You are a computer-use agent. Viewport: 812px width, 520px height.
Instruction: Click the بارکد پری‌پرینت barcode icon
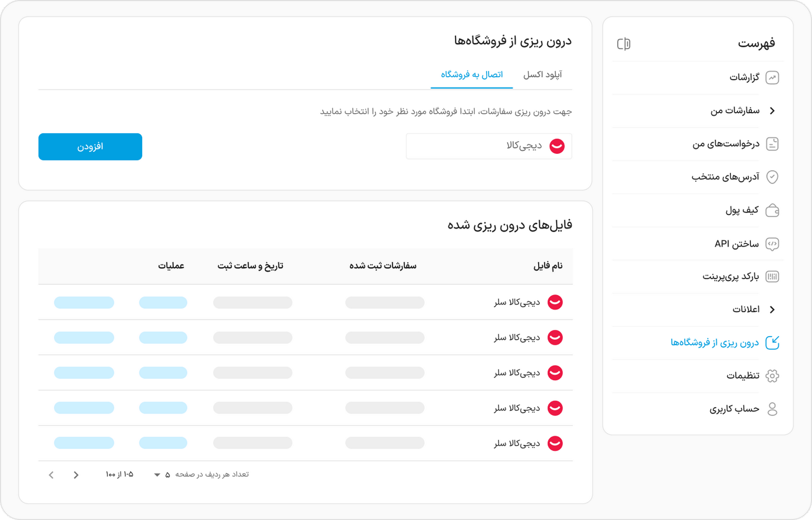click(773, 277)
